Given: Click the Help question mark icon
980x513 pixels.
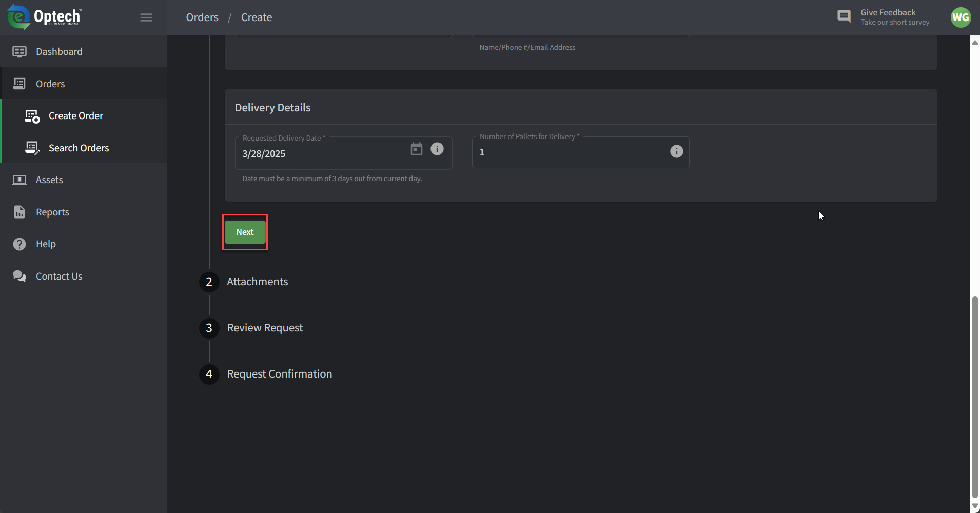Looking at the screenshot, I should pyautogui.click(x=19, y=244).
